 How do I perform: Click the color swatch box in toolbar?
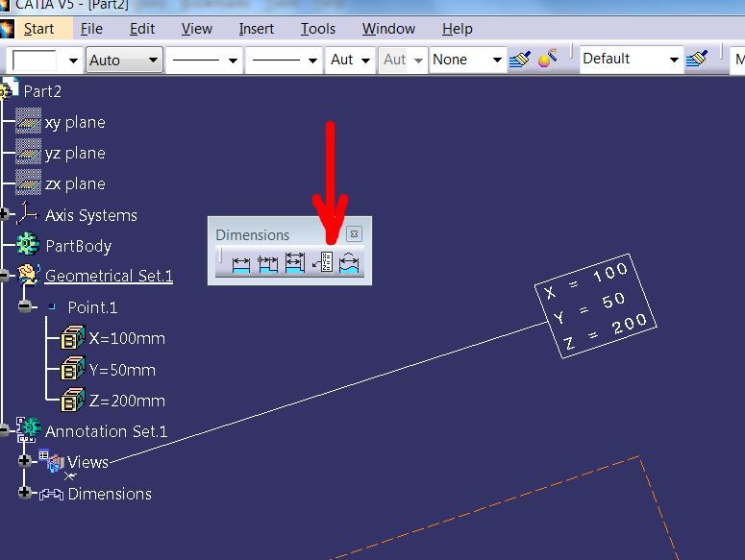35,61
